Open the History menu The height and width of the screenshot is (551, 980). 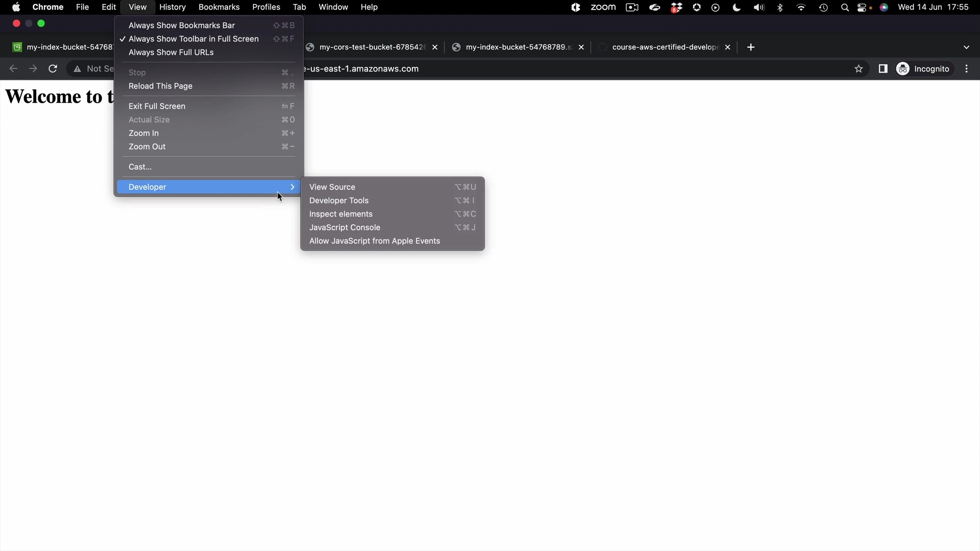pyautogui.click(x=172, y=7)
